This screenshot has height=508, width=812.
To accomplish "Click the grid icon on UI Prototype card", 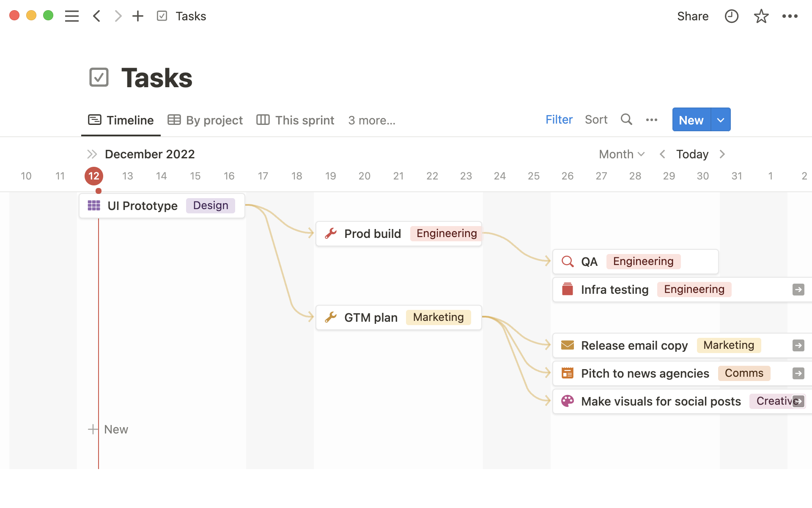I will (x=93, y=205).
